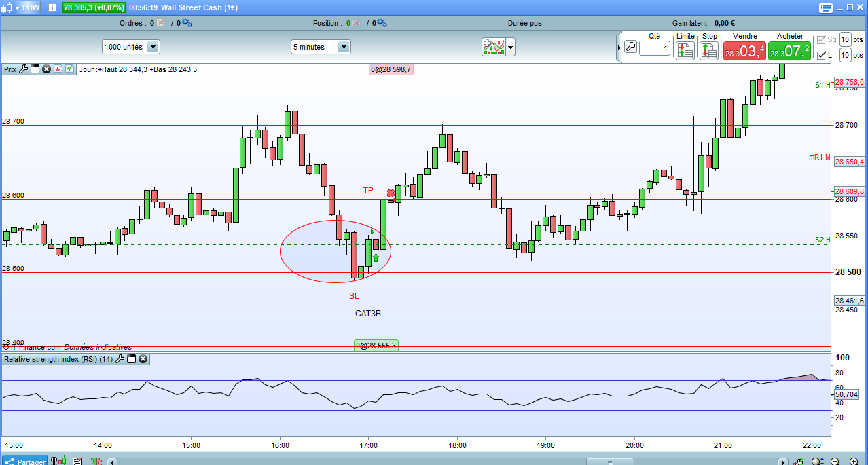This screenshot has height=465, width=868.
Task: Click the Stop order icon
Action: [x=708, y=51]
